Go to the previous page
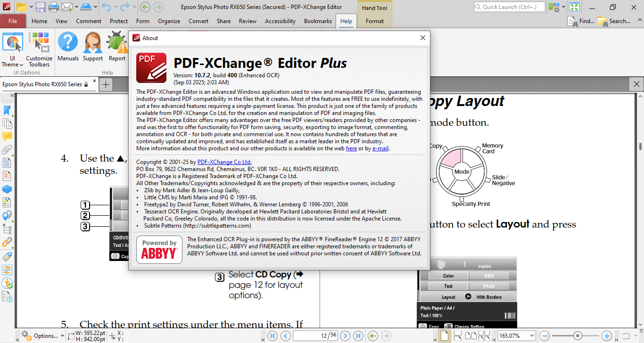The image size is (644, 343). point(286,336)
